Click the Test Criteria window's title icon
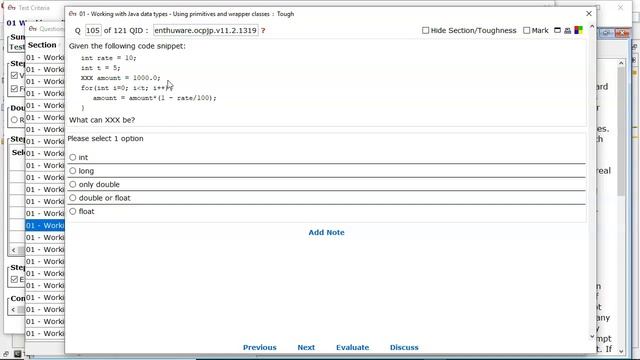 (x=11, y=8)
